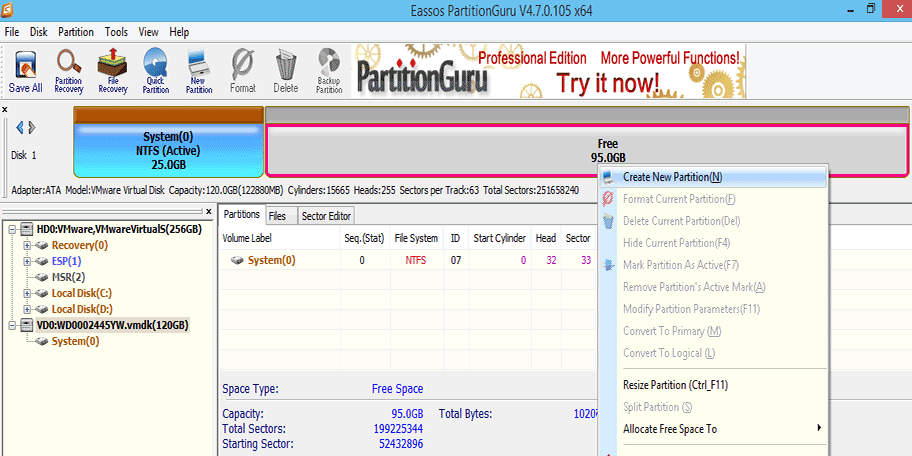Click the File System column header
Screen dimensions: 912x456
point(416,238)
